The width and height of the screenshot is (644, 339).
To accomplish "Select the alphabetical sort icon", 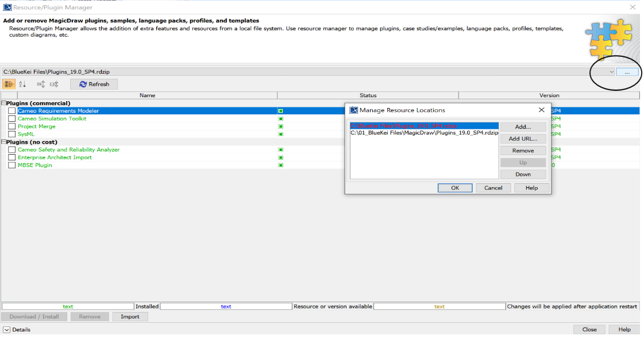I will point(22,84).
